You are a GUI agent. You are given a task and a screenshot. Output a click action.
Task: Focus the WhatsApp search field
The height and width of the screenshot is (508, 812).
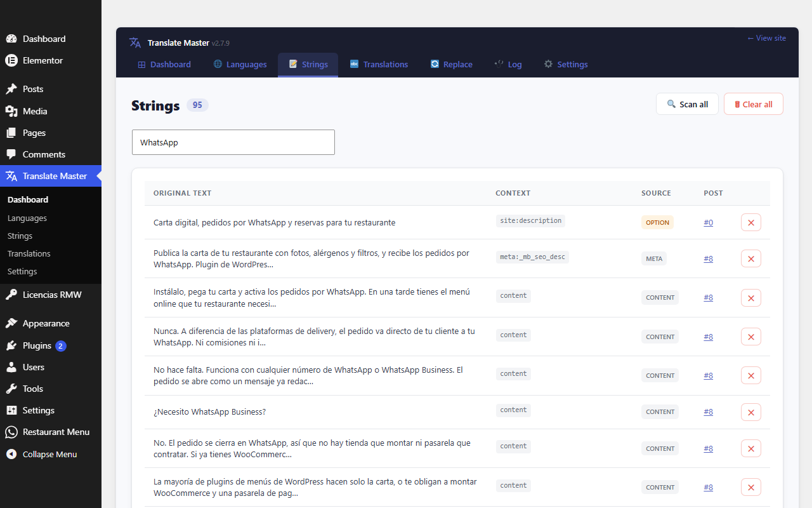point(233,142)
